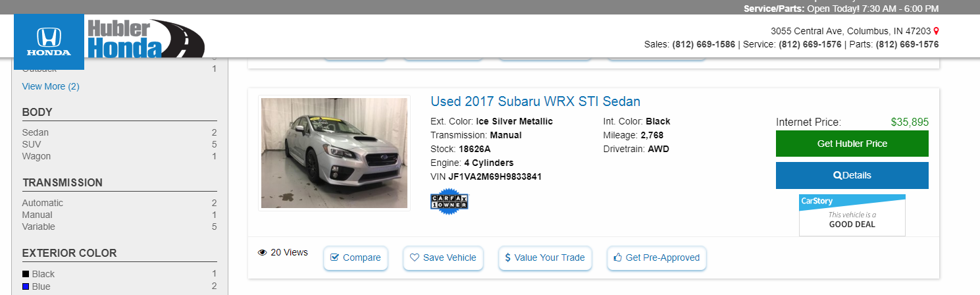Open vehicle Details button
This screenshot has width=980, height=295.
point(852,175)
